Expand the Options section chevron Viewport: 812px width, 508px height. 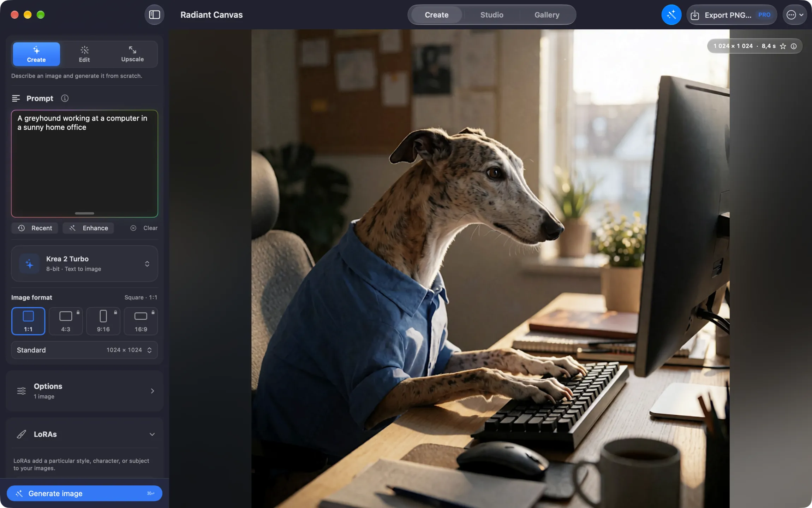[153, 391]
